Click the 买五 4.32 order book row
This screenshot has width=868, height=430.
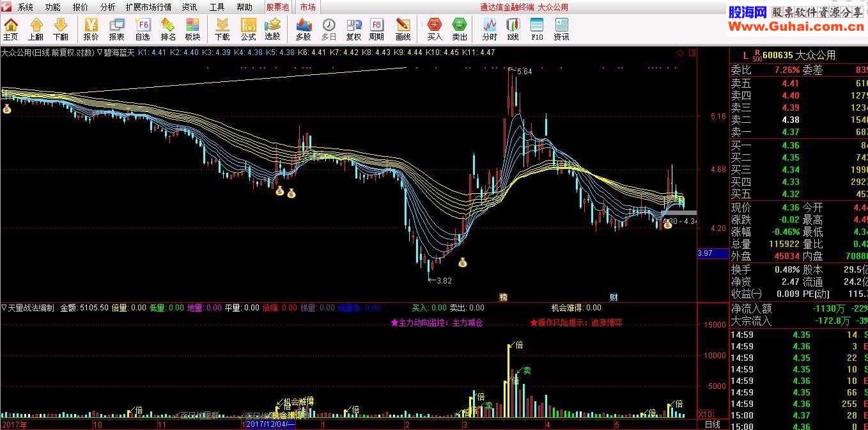pos(799,194)
